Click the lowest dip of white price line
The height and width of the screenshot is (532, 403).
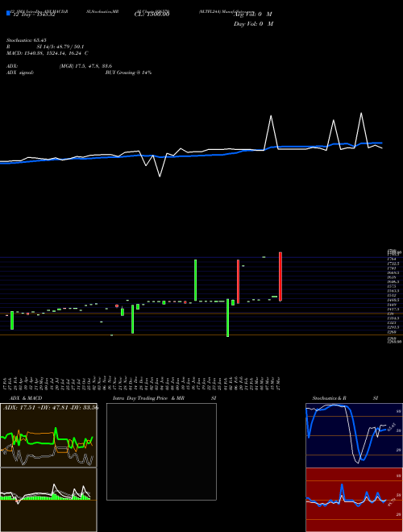click(160, 176)
